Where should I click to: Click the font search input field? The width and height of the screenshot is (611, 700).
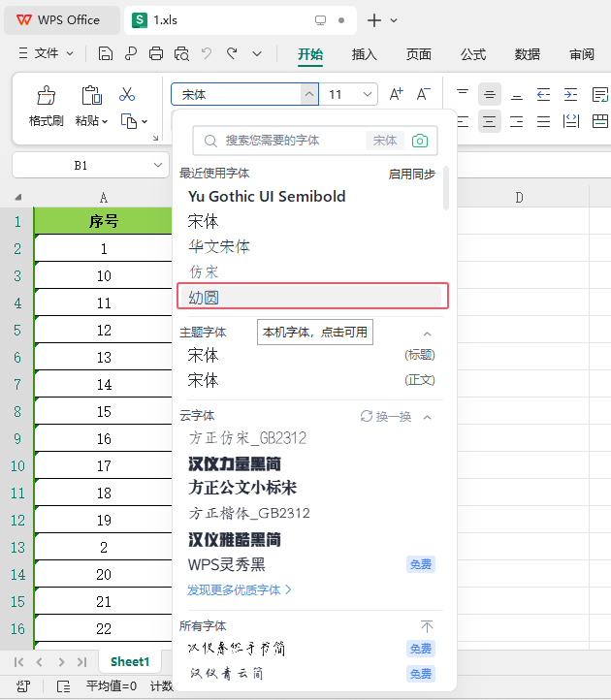293,141
